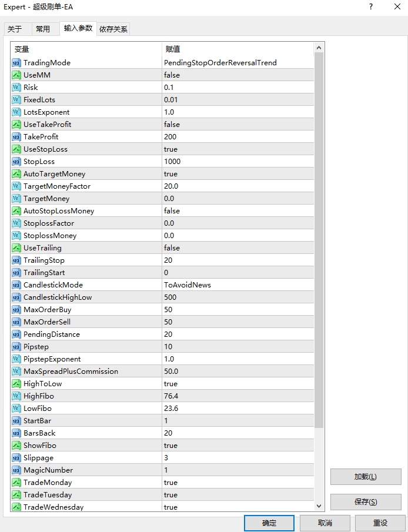
Task: Click the TradeMonday boolean icon
Action: pyautogui.click(x=16, y=483)
